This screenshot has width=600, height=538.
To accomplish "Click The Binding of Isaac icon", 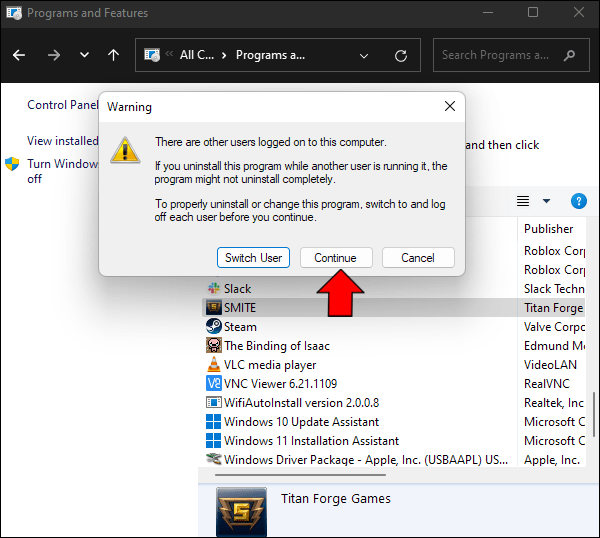I will (214, 345).
